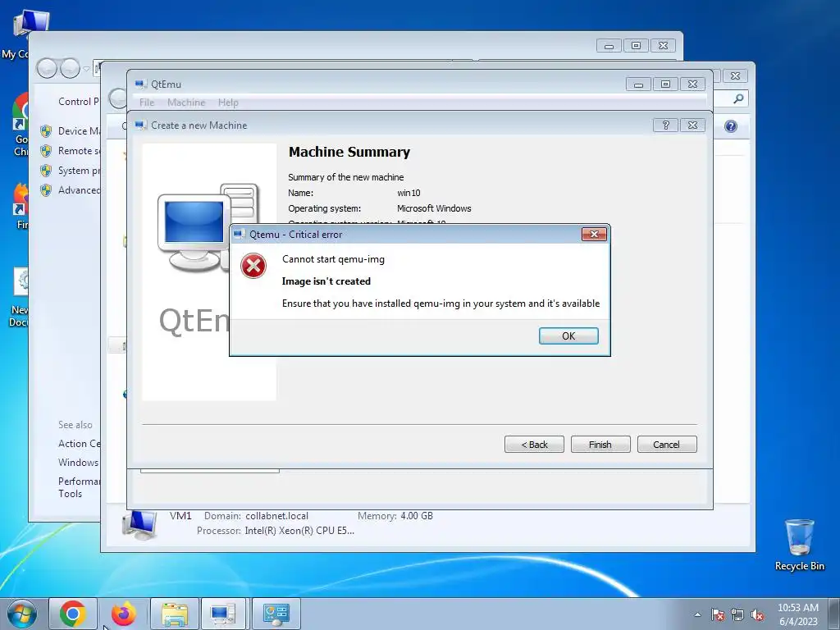Minimize the QtEmu window

638,84
